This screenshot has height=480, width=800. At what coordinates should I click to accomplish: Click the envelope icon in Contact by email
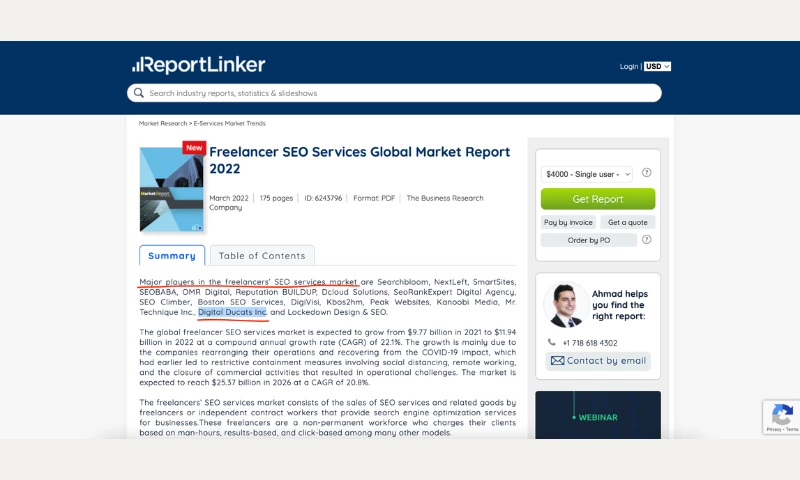(557, 361)
